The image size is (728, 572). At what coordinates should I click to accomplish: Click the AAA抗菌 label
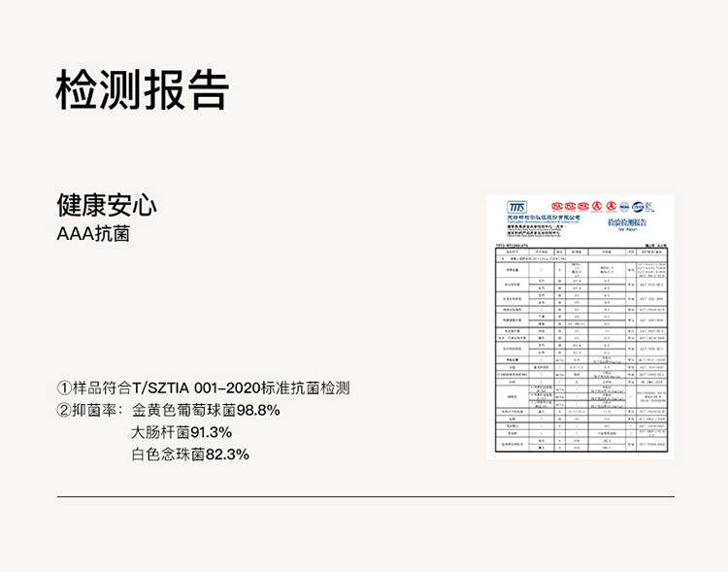point(93,234)
